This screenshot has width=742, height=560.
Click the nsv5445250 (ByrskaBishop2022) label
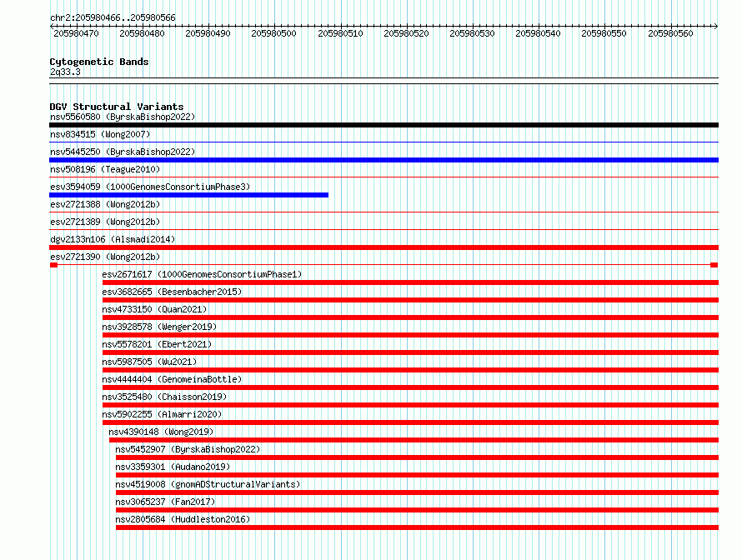(123, 152)
